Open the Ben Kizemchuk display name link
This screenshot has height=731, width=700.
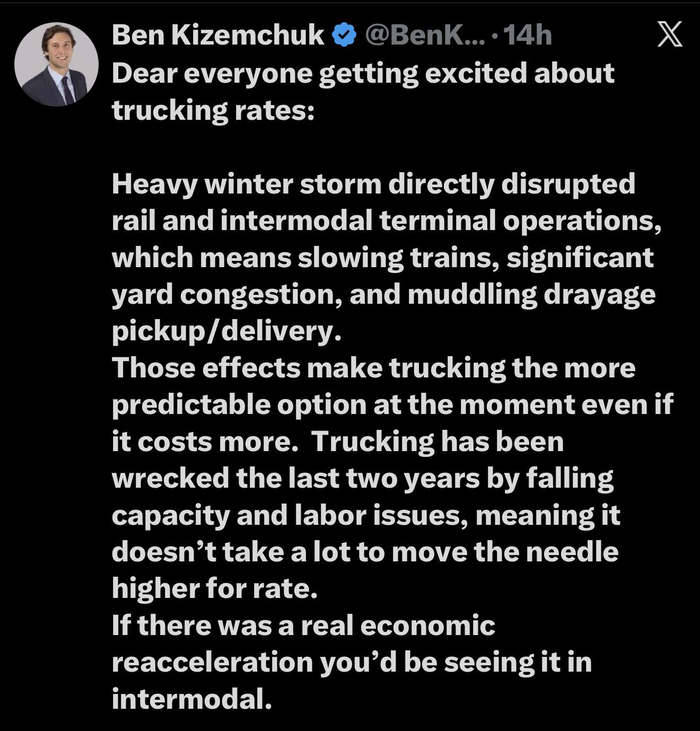217,36
